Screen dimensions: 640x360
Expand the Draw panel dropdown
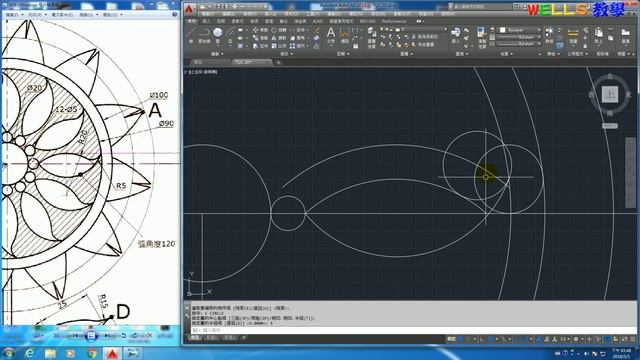217,54
